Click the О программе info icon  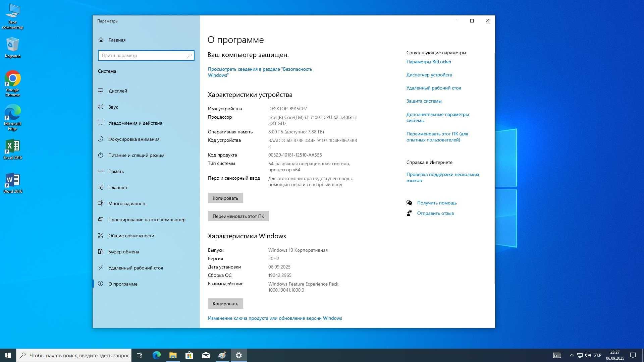(x=100, y=284)
